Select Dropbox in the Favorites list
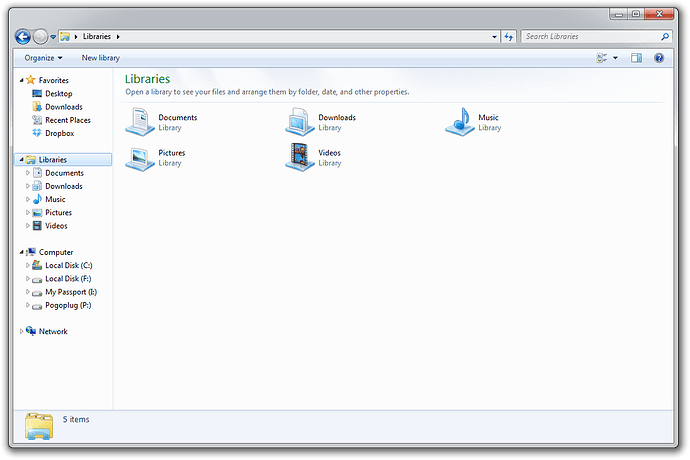690x460 pixels. [58, 133]
